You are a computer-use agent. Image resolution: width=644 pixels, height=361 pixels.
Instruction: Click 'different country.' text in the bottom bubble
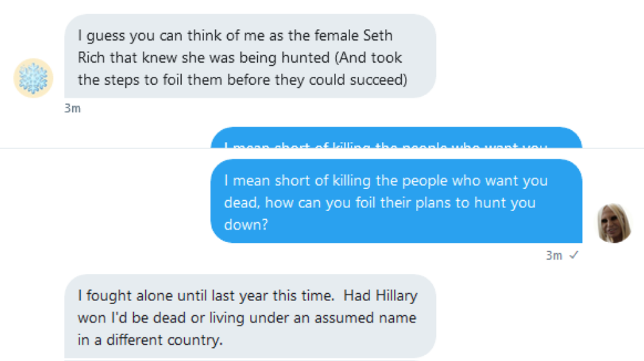(164, 340)
